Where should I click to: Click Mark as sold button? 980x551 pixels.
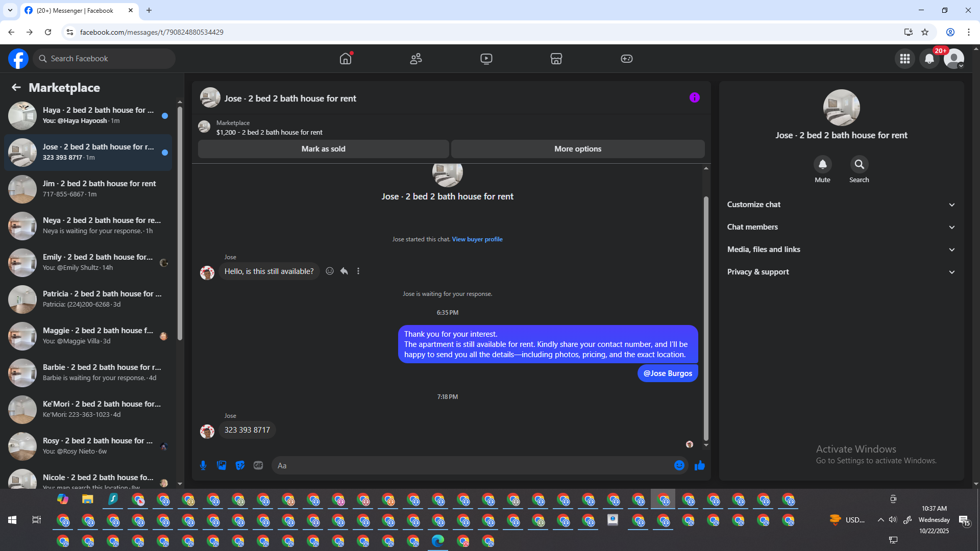pyautogui.click(x=323, y=149)
